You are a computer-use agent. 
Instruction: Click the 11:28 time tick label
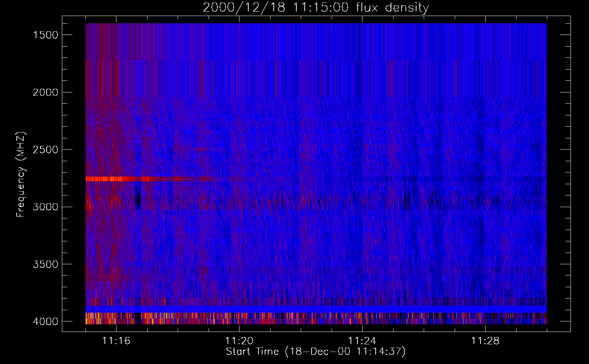pyautogui.click(x=485, y=341)
